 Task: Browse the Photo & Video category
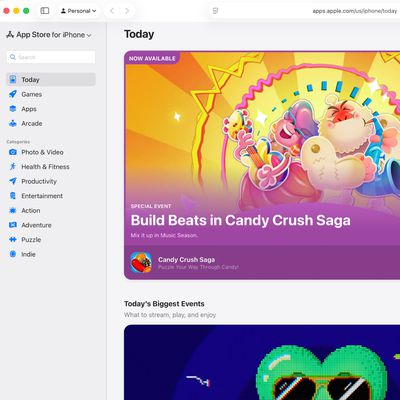click(x=51, y=152)
